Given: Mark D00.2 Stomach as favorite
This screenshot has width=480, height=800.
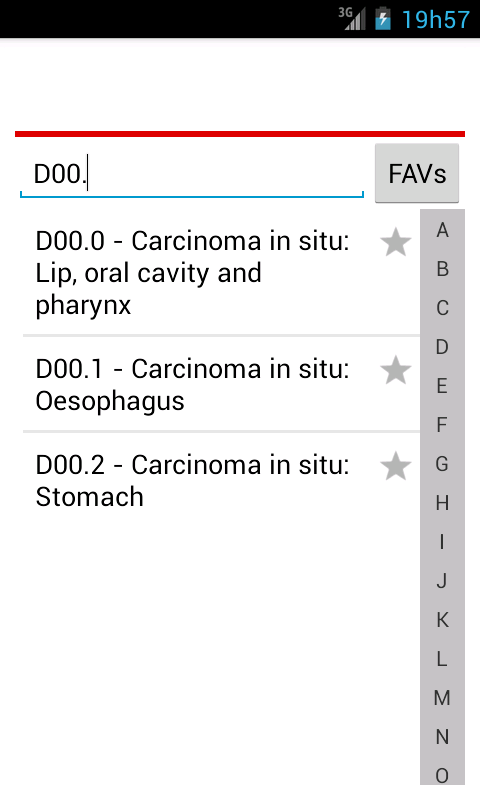Looking at the screenshot, I should [x=395, y=466].
